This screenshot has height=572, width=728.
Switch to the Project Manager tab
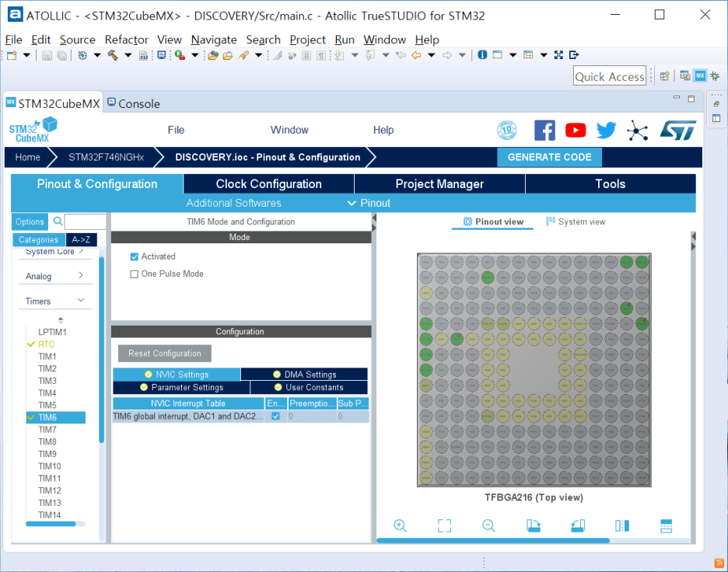coord(439,183)
